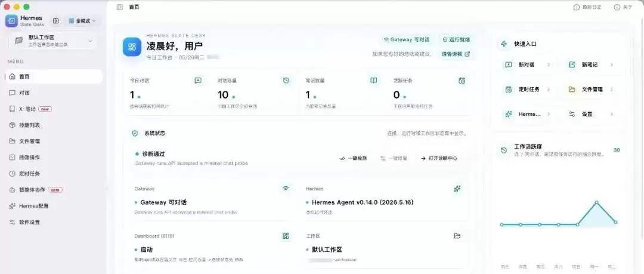Click the Hermes Slate Desk app logo
This screenshot has width=644, height=274.
[11, 20]
